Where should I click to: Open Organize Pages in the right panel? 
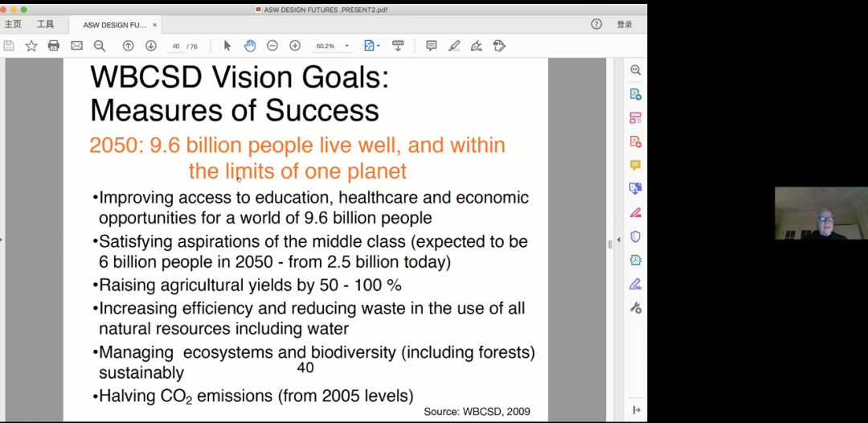pyautogui.click(x=636, y=118)
